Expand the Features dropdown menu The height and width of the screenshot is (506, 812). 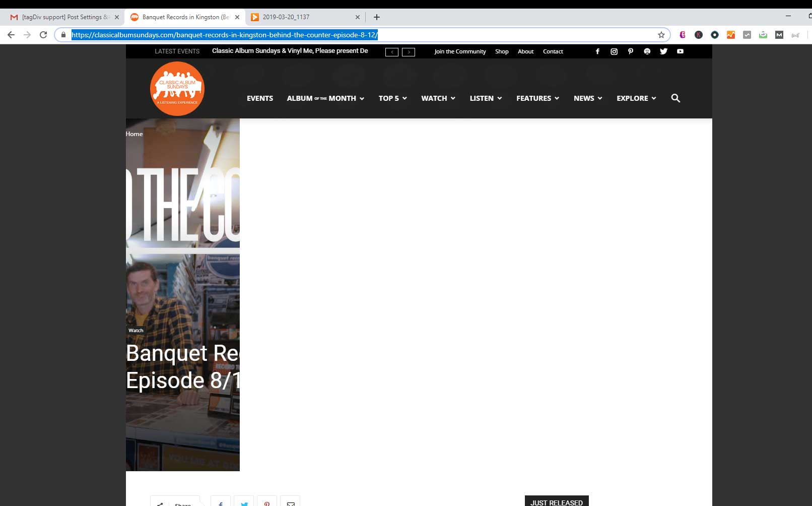point(538,98)
